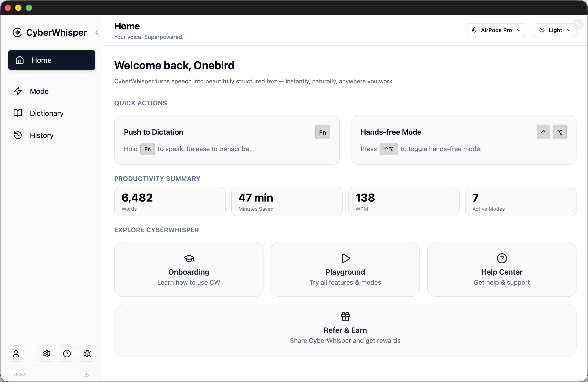Viewport: 588px width, 382px height.
Task: Collapse the sidebar with the chevron
Action: 97,32
